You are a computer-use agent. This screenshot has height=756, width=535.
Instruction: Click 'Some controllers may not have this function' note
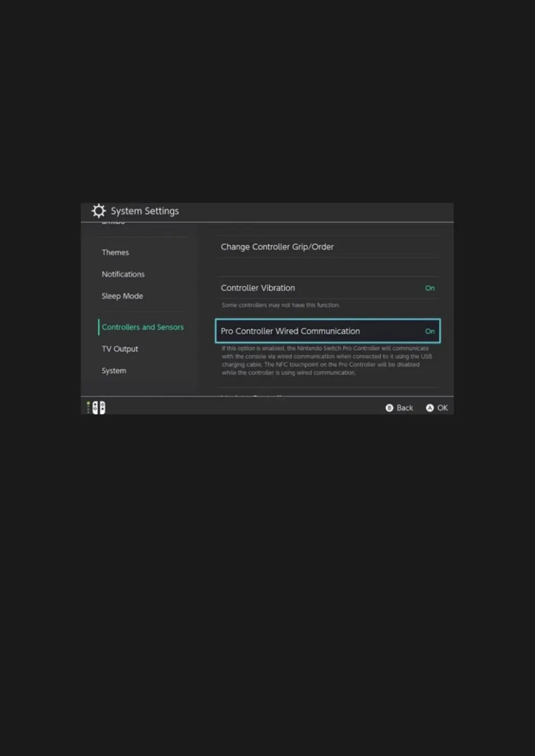point(281,305)
